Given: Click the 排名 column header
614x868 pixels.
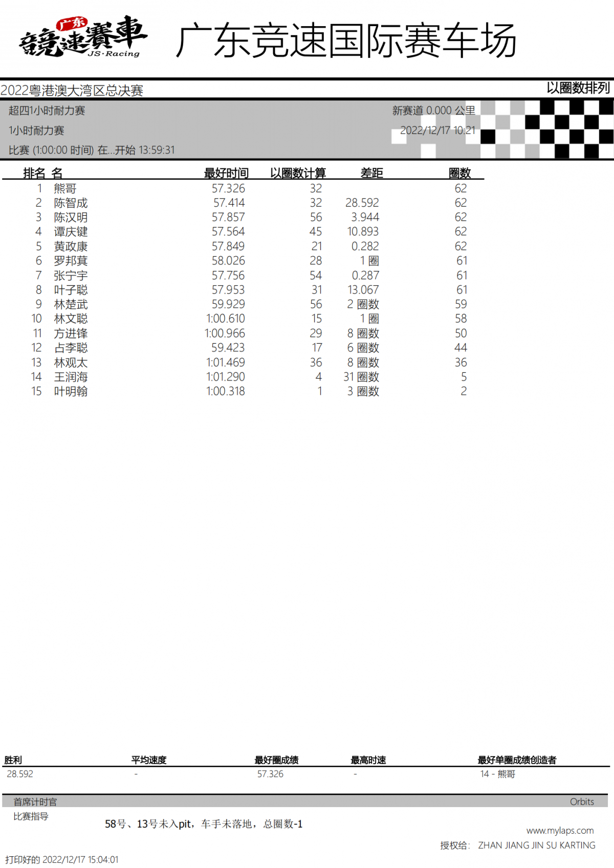Looking at the screenshot, I should (34, 173).
